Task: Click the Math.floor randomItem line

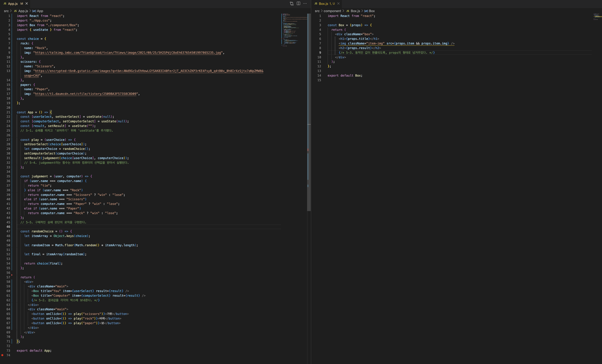Action: coord(81,245)
